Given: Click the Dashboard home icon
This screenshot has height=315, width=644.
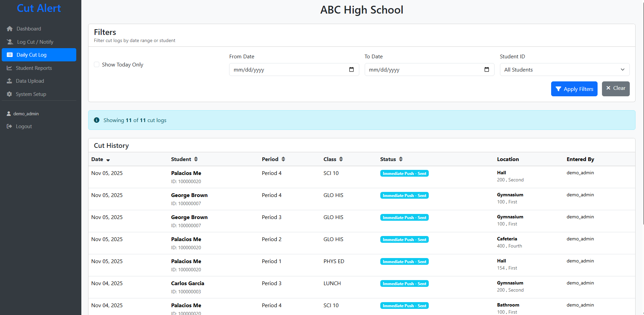Looking at the screenshot, I should 9,29.
